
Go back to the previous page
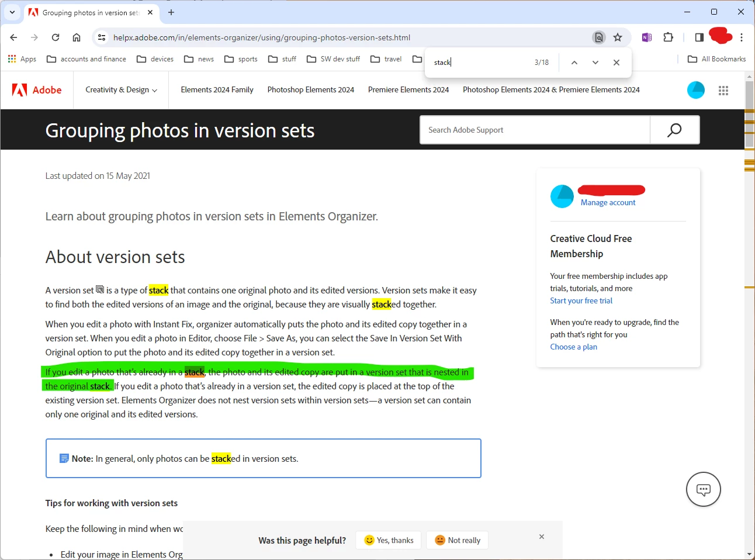click(x=14, y=37)
